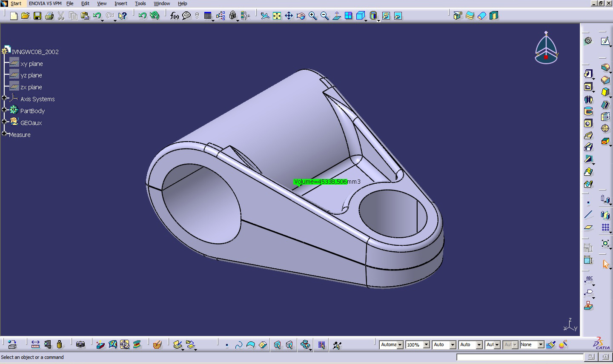Select the Pad tool in the right toolbar
613x364 pixels.
[x=588, y=74]
